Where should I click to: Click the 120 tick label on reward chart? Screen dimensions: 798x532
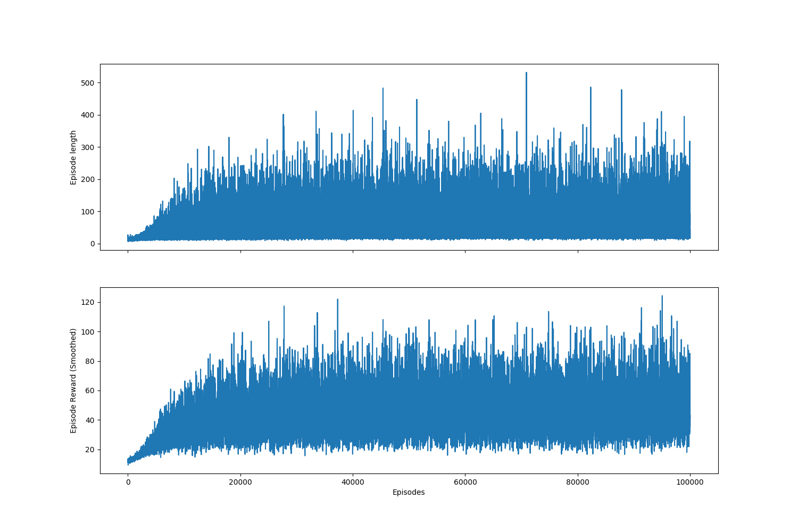click(x=88, y=302)
